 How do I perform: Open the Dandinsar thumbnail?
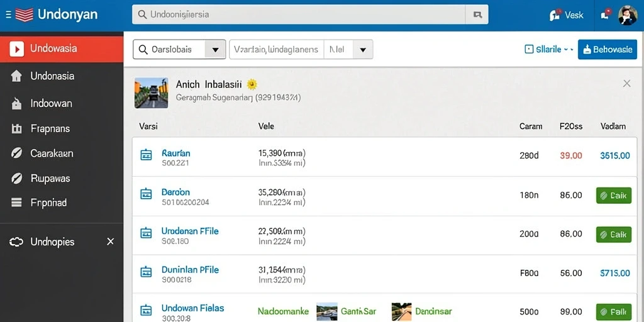[402, 312]
